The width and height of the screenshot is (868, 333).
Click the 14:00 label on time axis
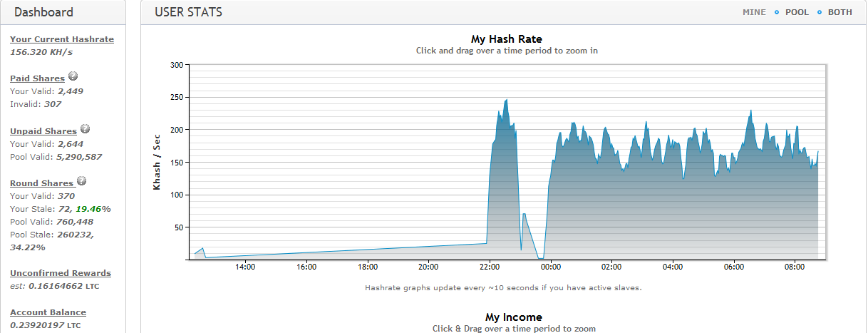coord(245,267)
